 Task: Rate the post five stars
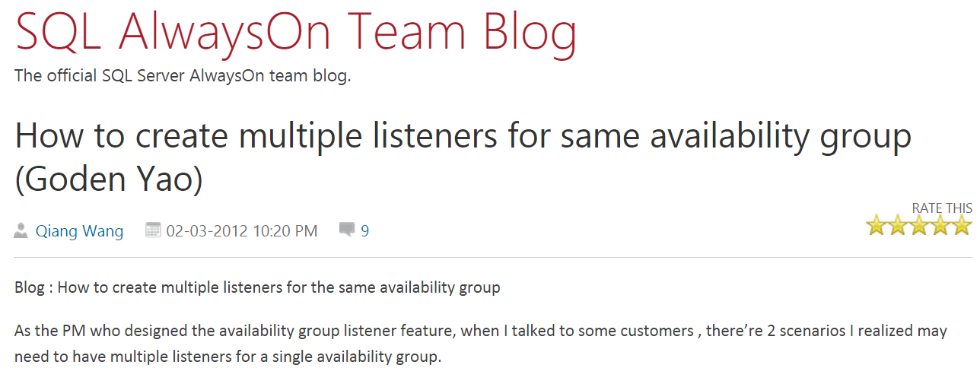[x=962, y=226]
